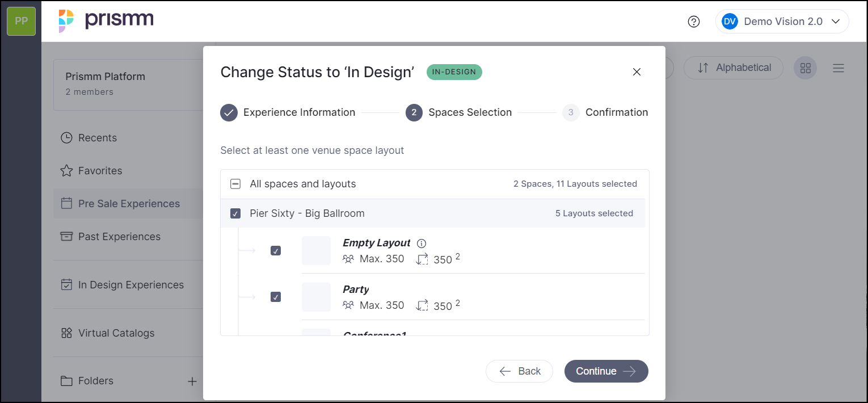Screen dimensions: 868x403
Task: Click the '5 Layouts selected' text
Action: 594,213
